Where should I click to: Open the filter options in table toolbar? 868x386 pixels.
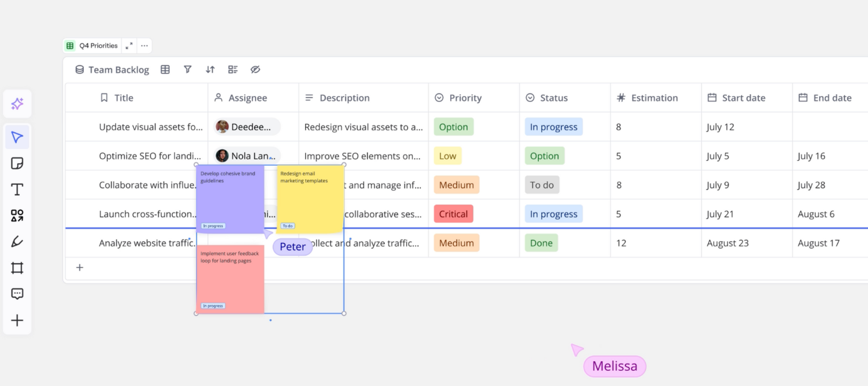(187, 70)
